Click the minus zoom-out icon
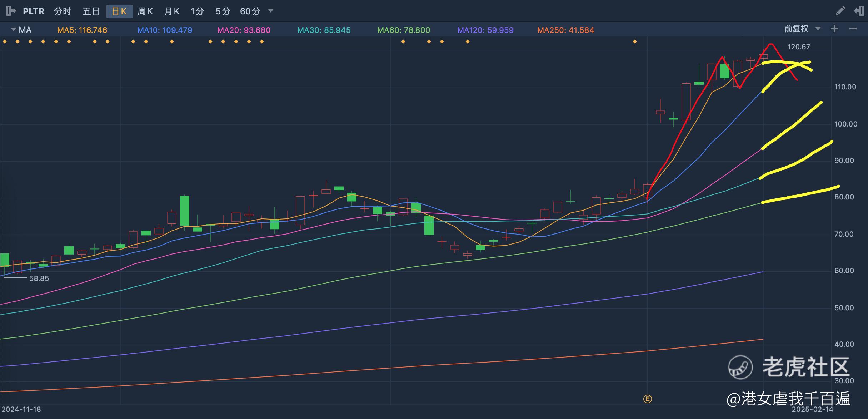 point(853,29)
